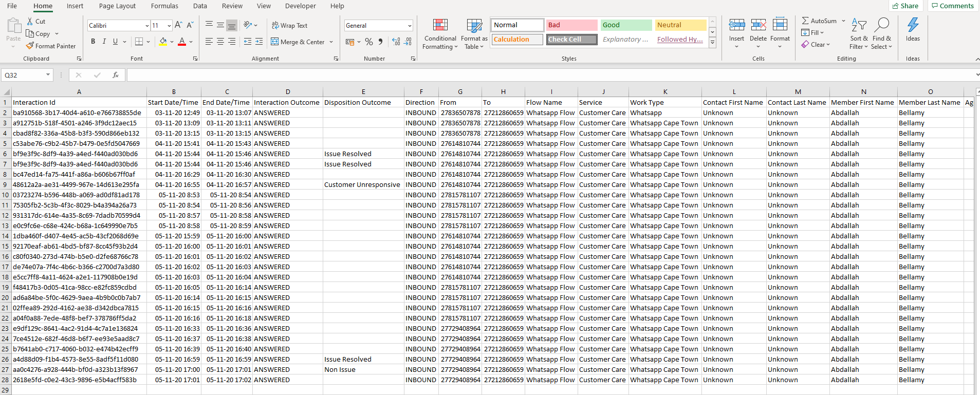Center text horizontally
The width and height of the screenshot is (980, 395).
pos(220,42)
